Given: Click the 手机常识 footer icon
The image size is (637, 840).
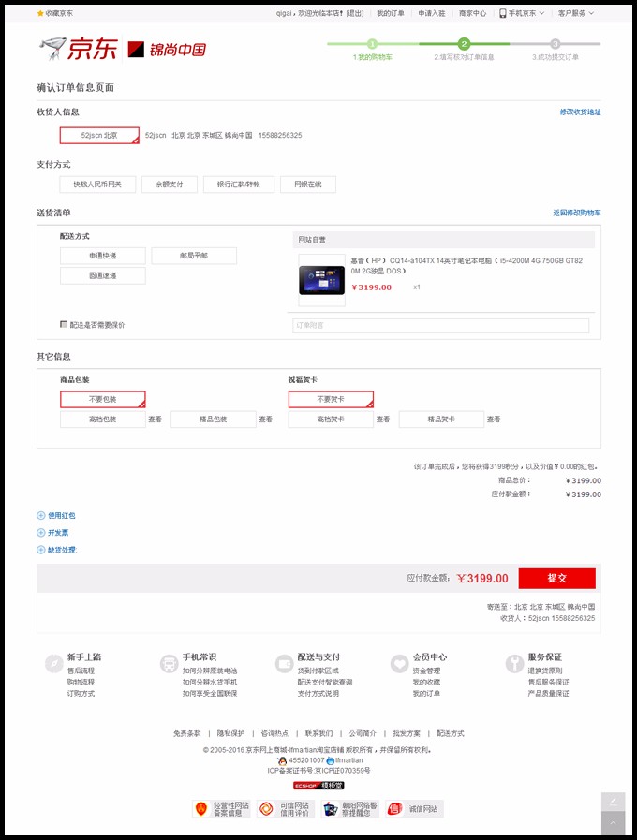Looking at the screenshot, I should [x=170, y=664].
